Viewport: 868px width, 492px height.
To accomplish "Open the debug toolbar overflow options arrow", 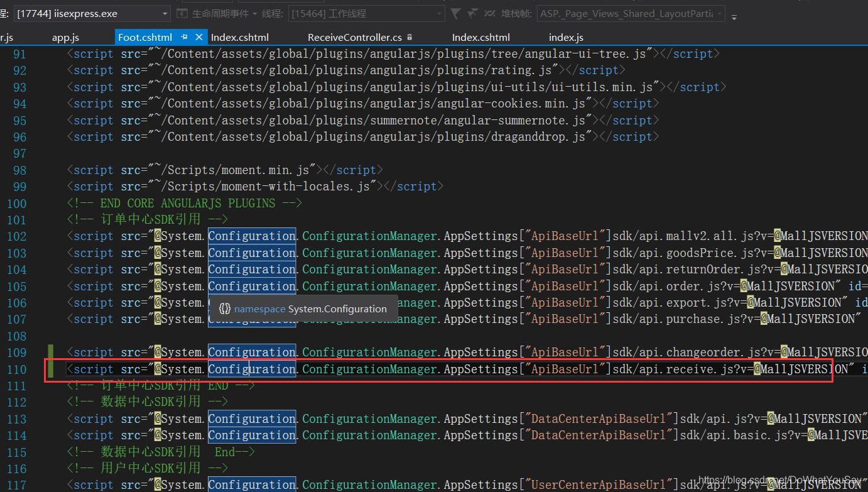I will point(734,16).
